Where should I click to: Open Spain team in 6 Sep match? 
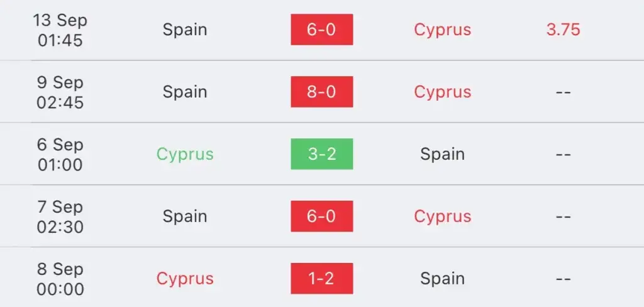(442, 155)
